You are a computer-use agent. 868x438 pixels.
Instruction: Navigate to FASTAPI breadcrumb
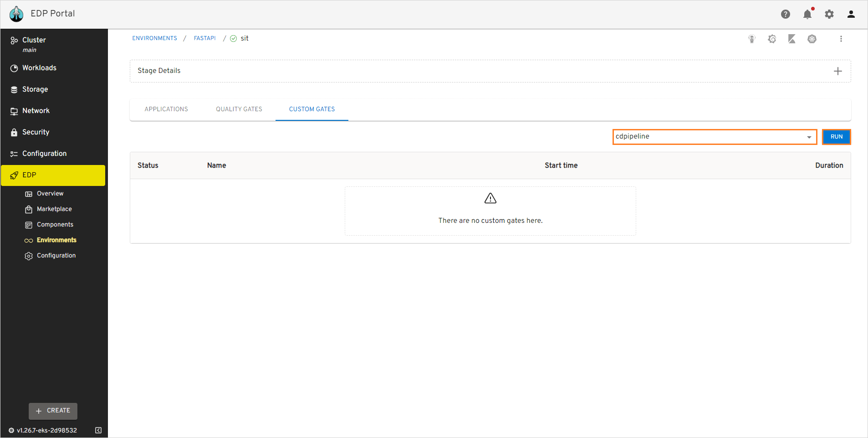pyautogui.click(x=205, y=38)
